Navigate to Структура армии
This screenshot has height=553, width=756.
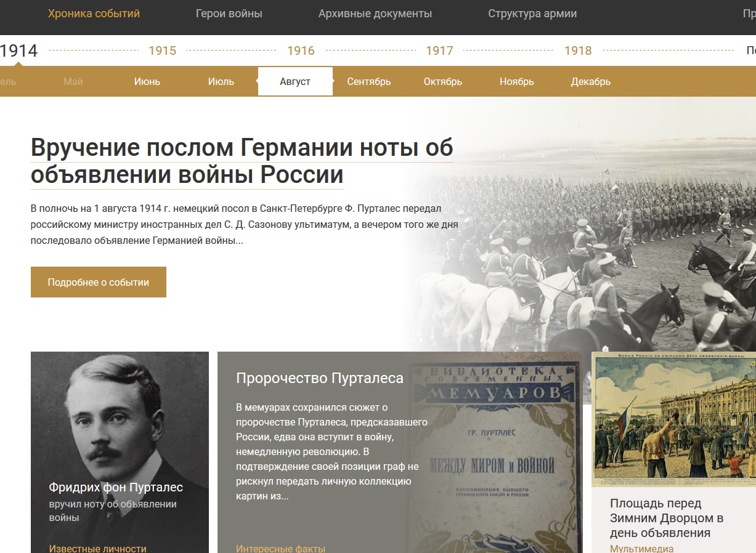click(532, 14)
